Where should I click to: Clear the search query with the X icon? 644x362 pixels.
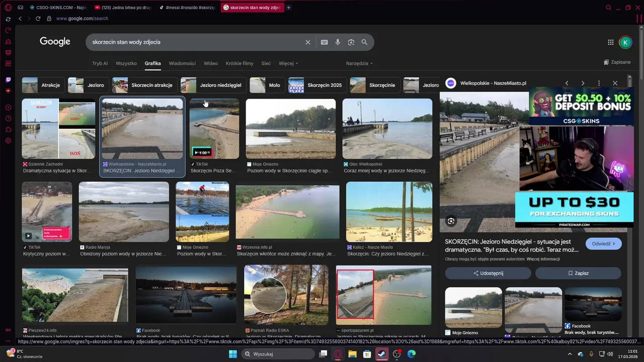tap(308, 42)
